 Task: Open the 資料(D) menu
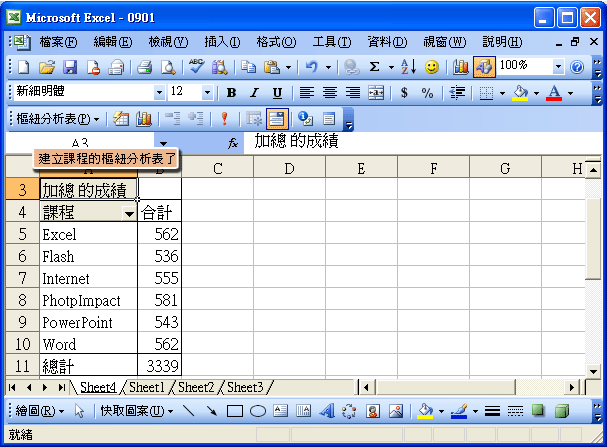(x=387, y=42)
